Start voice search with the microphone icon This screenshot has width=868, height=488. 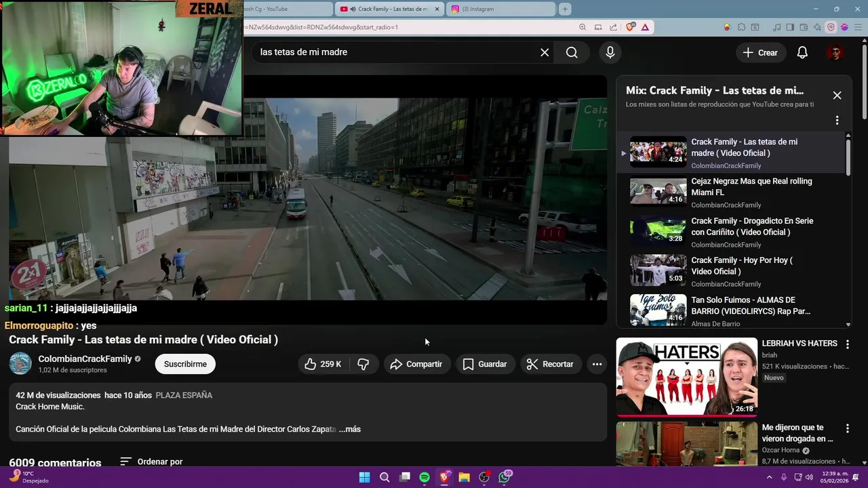(x=610, y=52)
